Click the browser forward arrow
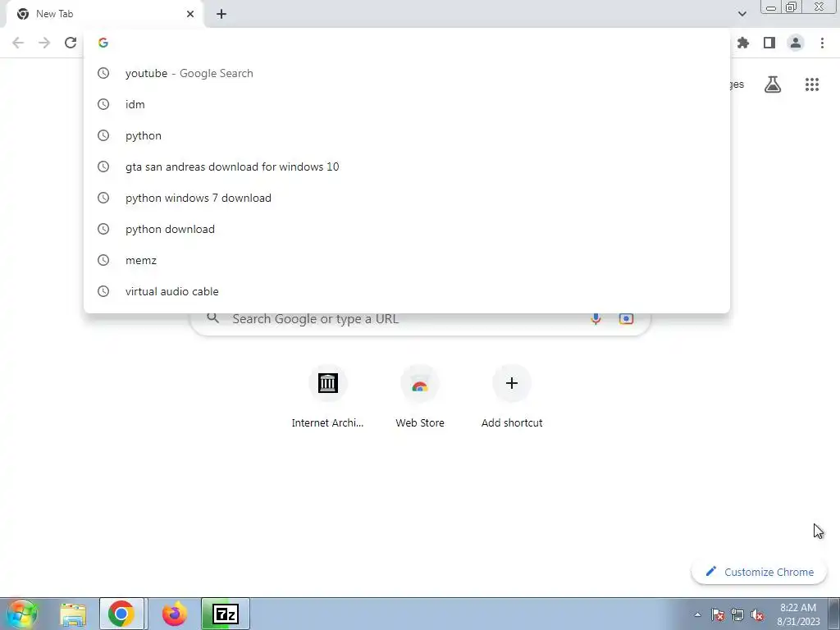Viewport: 840px width, 630px height. [44, 43]
